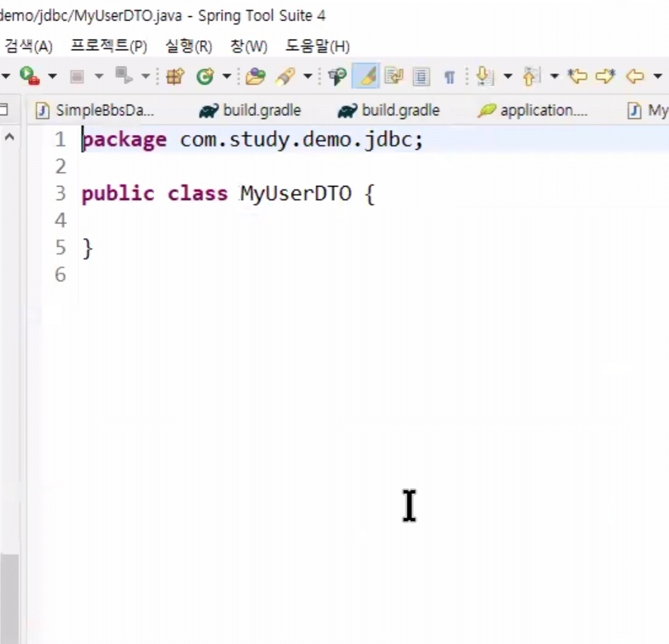Open the Next Annotation dropdown arrow
This screenshot has height=644, width=669.
point(508,76)
